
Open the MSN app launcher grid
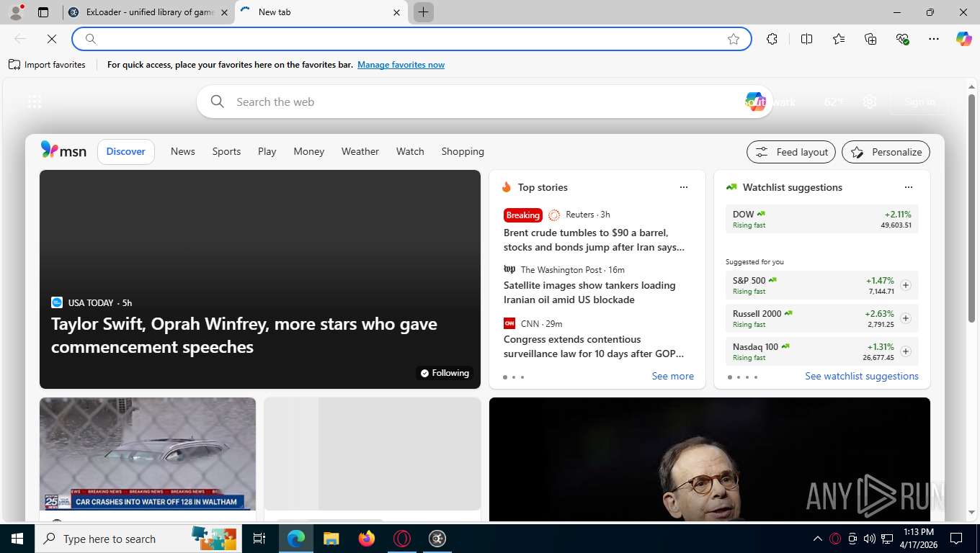click(x=35, y=102)
